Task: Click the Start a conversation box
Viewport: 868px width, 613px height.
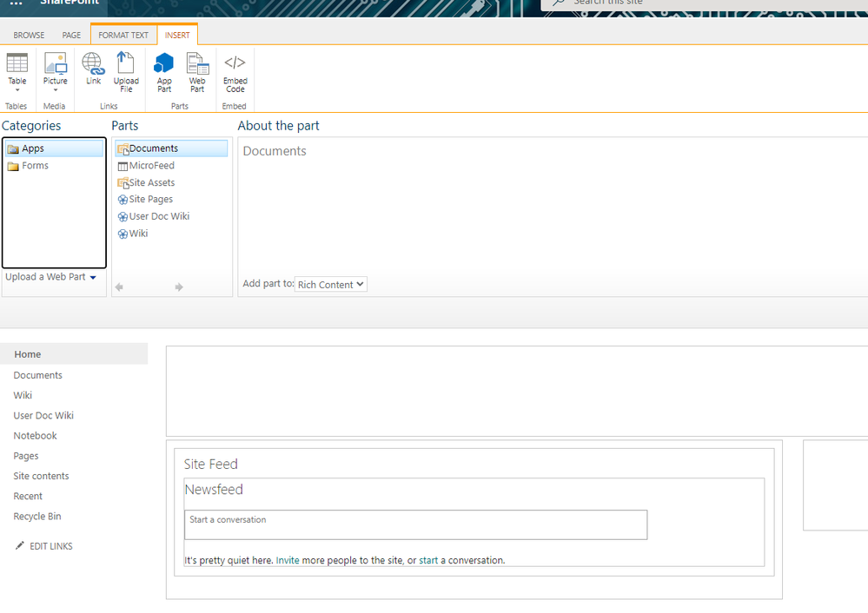Action: 415,524
